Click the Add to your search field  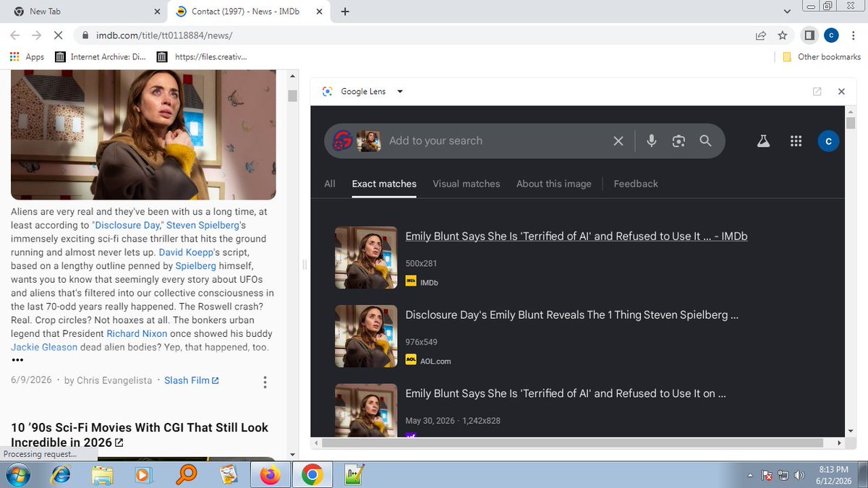[496, 141]
